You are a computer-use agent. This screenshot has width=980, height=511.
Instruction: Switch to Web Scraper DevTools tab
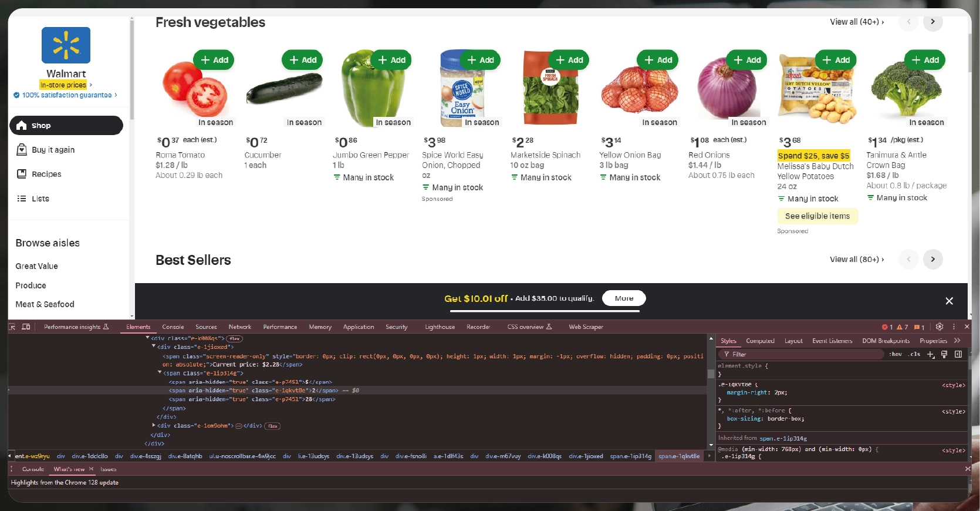point(586,327)
